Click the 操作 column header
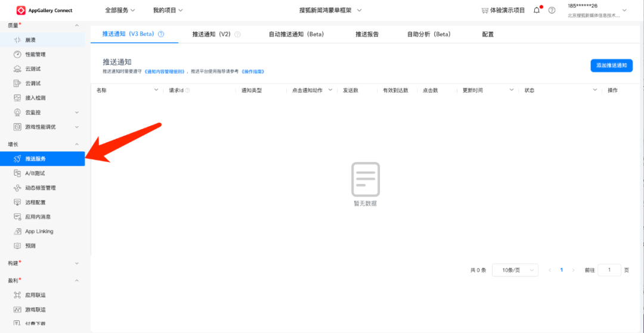The height and width of the screenshot is (333, 644). (613, 90)
